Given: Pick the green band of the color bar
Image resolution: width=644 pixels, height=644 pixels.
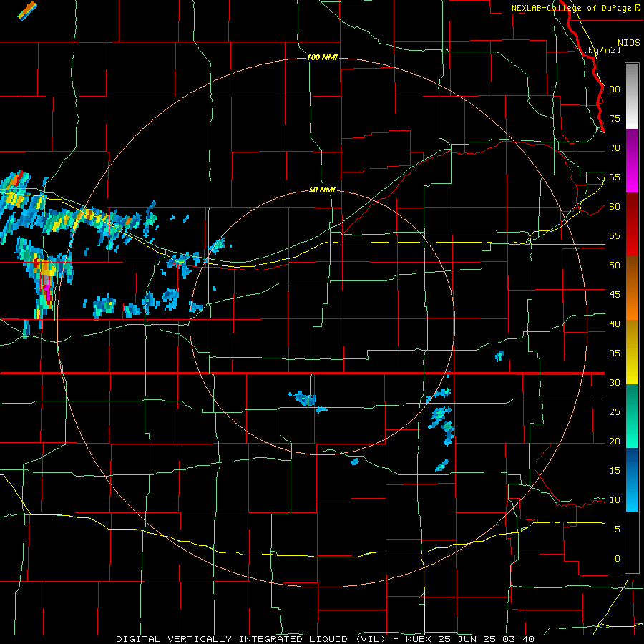Looking at the screenshot, I should click(x=632, y=416).
